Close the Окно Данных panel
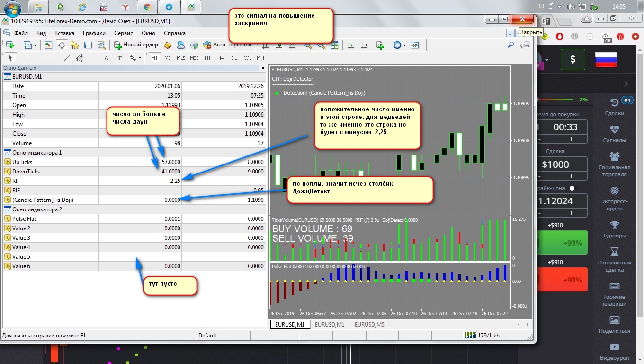This screenshot has width=644, height=364. tap(263, 68)
